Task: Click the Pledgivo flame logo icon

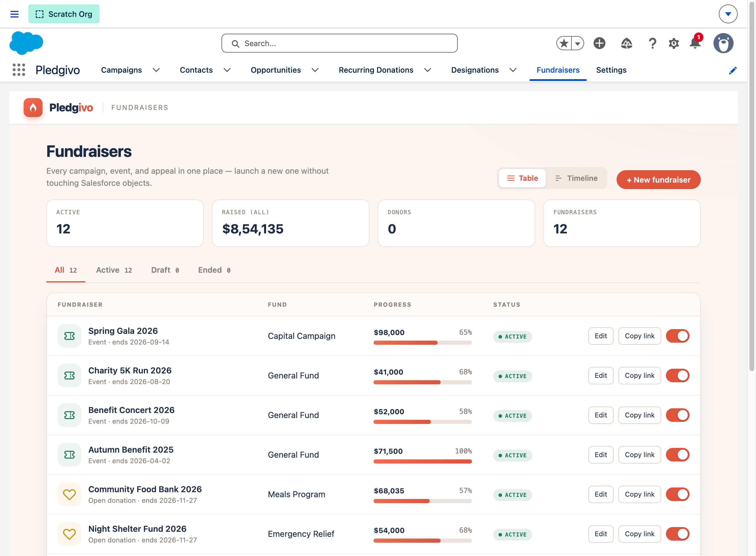Action: click(33, 107)
